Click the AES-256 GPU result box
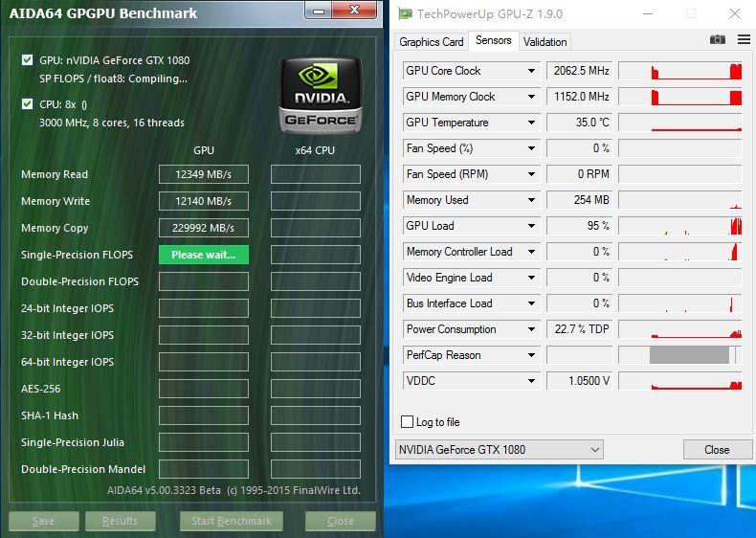This screenshot has width=756, height=538. click(204, 389)
